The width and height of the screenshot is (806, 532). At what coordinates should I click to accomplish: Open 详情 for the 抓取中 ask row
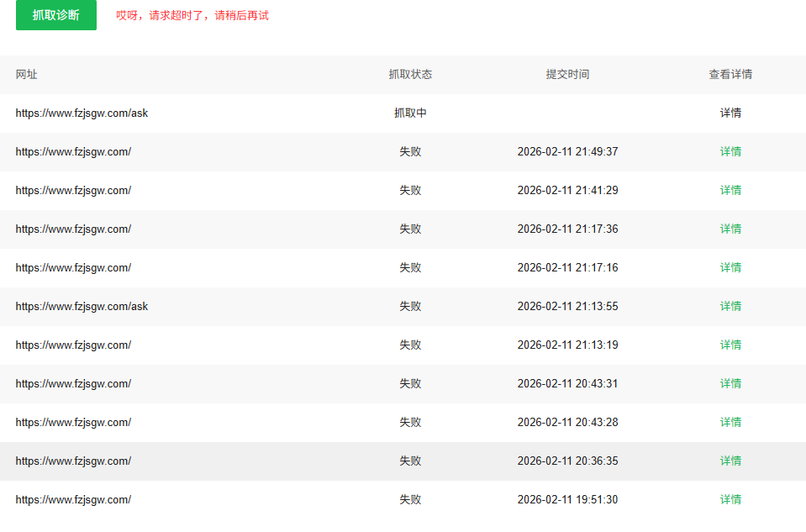(x=730, y=113)
